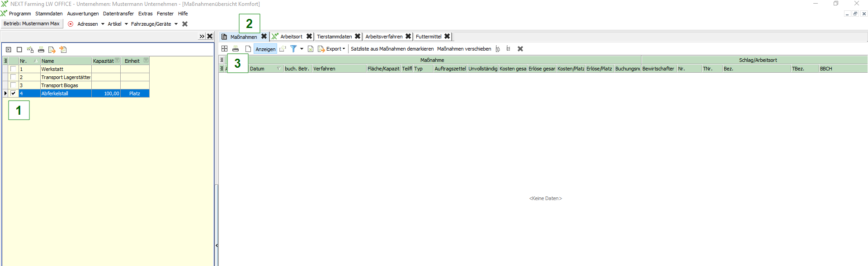Click the printer icon in Maßnahmen toolbar
Screen dimensions: 868x266
tap(236, 49)
